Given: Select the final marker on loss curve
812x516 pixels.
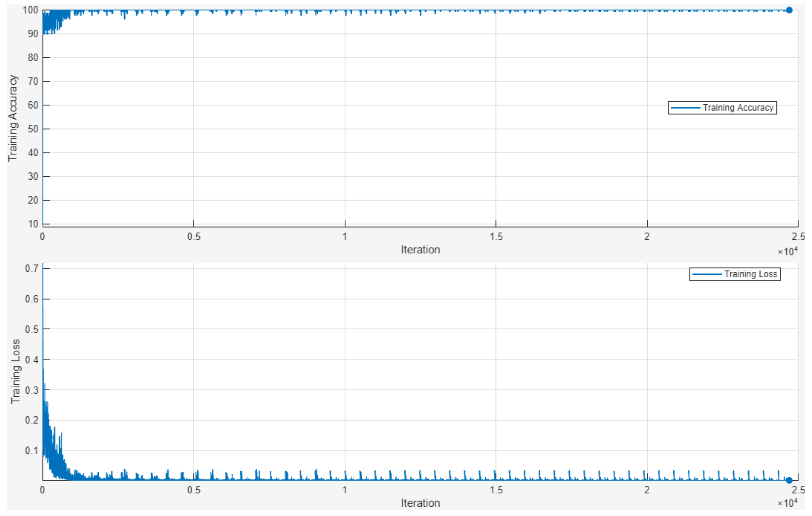Looking at the screenshot, I should tap(789, 480).
